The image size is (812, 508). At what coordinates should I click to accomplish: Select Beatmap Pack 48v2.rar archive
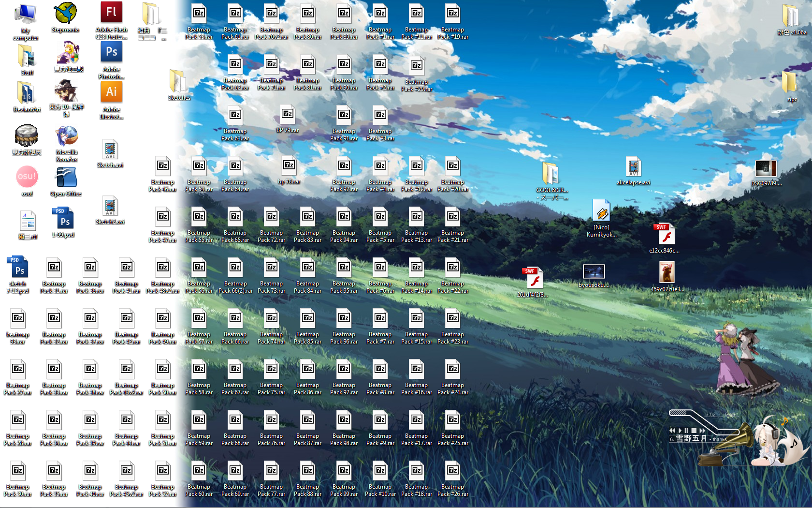coord(163,276)
